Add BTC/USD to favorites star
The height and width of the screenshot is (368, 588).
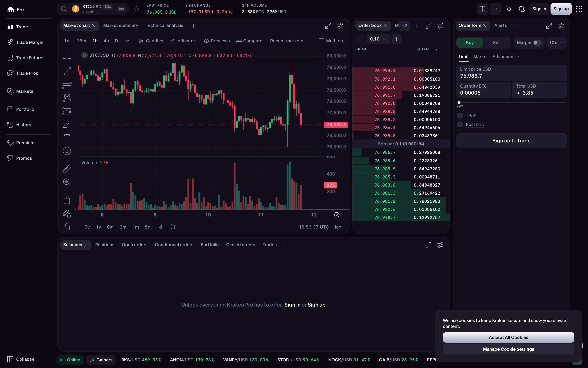point(136,9)
